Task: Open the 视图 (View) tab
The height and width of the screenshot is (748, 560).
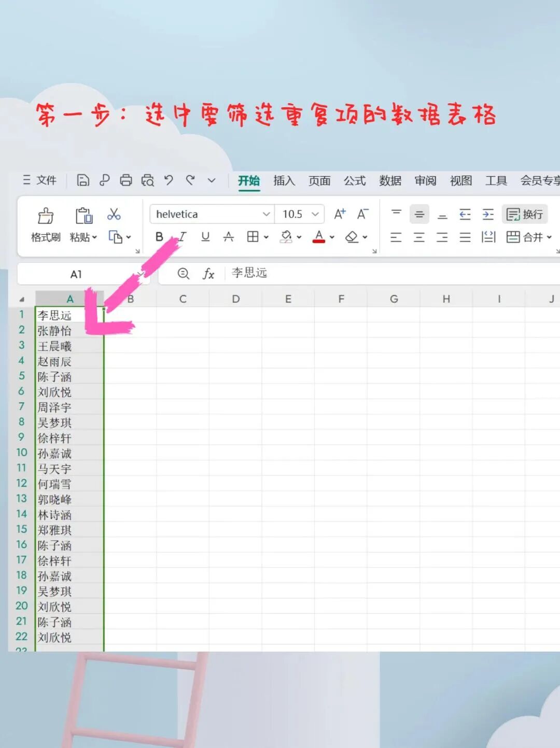Action: (x=461, y=180)
